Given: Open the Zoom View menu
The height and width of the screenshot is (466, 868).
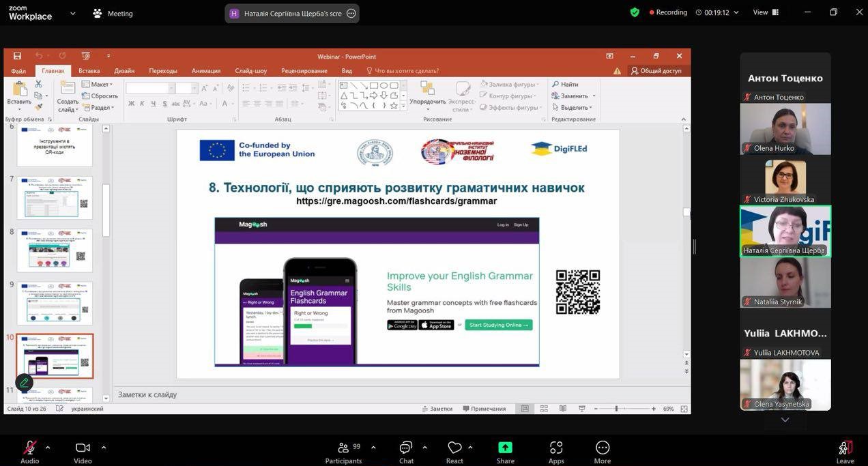Looking at the screenshot, I should point(765,12).
